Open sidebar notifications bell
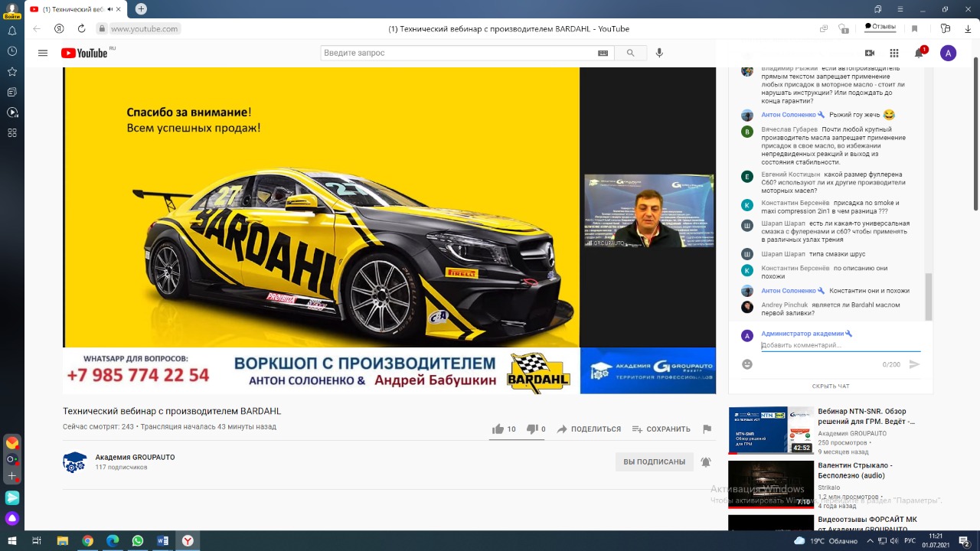This screenshot has width=980, height=551. tap(12, 31)
